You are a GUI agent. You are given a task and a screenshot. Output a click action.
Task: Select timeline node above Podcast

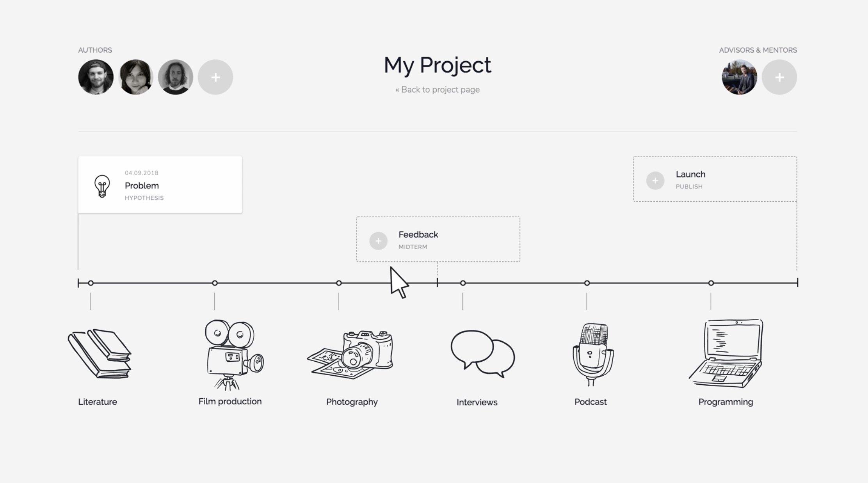587,283
